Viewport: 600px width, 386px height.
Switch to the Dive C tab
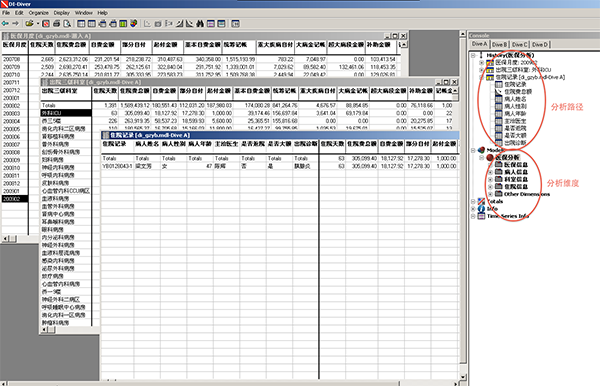[x=520, y=45]
